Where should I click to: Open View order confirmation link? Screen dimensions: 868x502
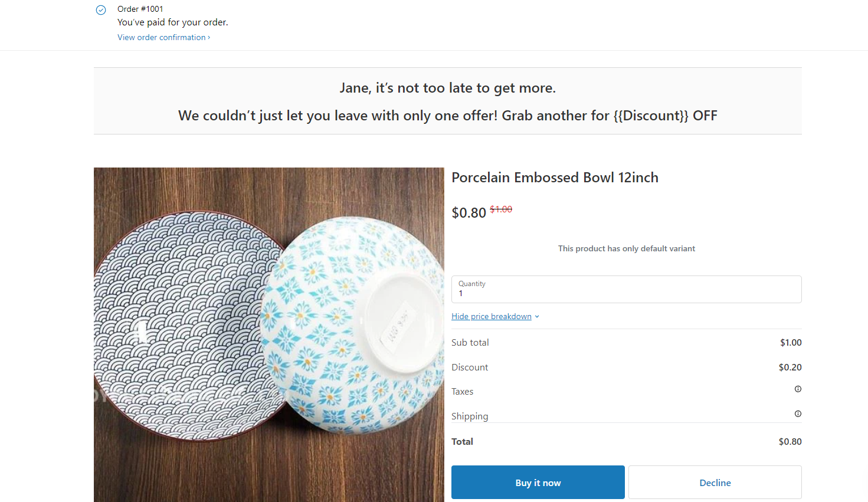(161, 37)
